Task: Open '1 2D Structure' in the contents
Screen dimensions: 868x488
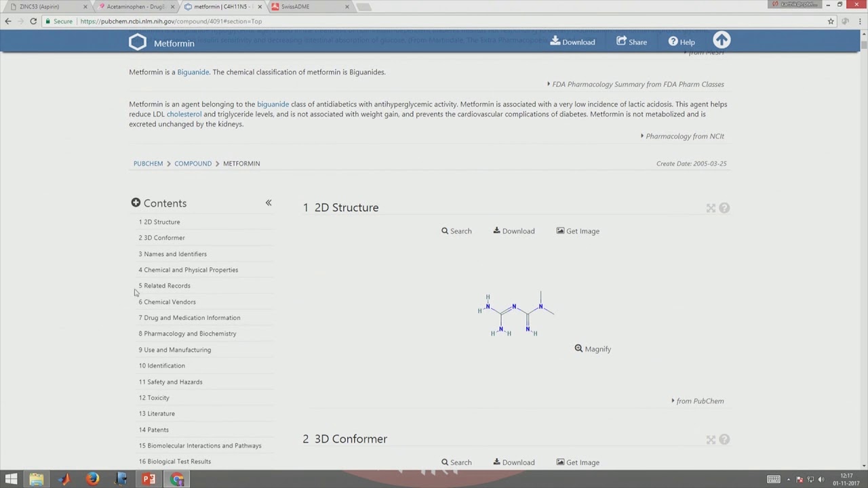Action: point(159,222)
